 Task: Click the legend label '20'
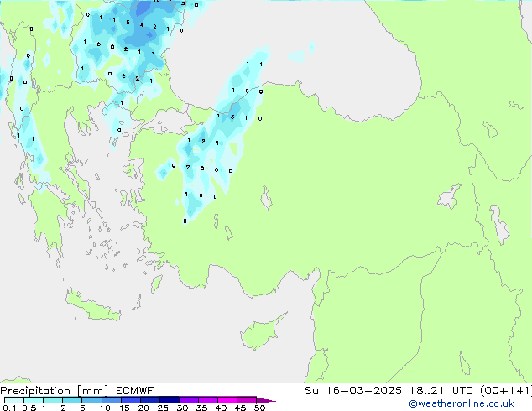143,408
